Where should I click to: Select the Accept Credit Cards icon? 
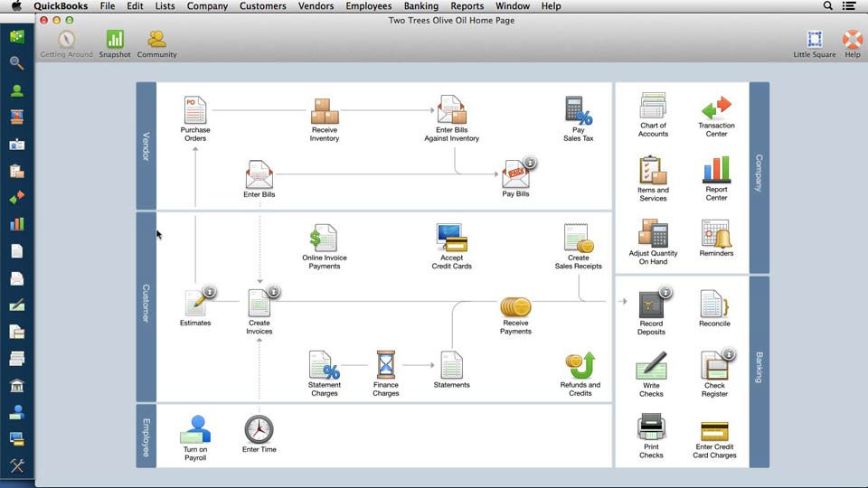pos(452,238)
